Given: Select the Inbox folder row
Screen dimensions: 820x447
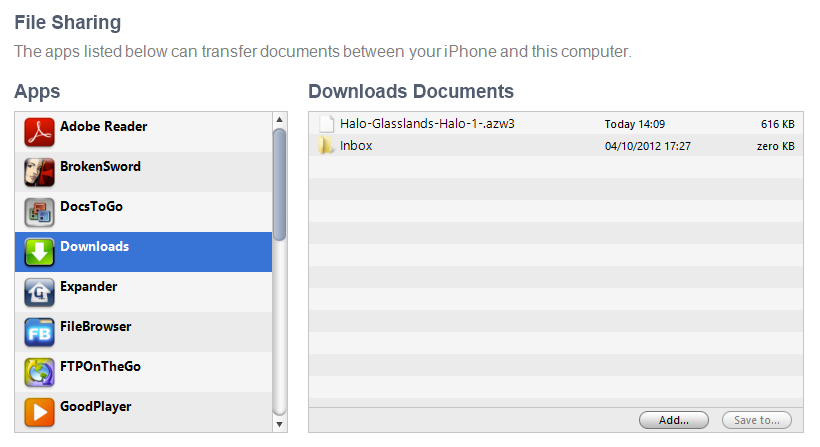Looking at the screenshot, I should 556,146.
